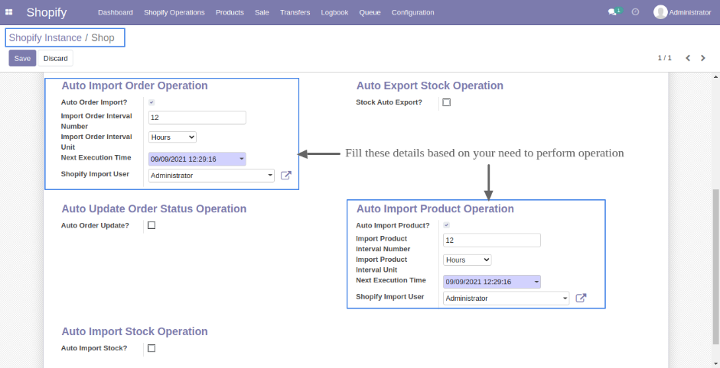Viewport: 720px width, 368px height.
Task: Open the Shopify Operations menu
Action: point(174,12)
